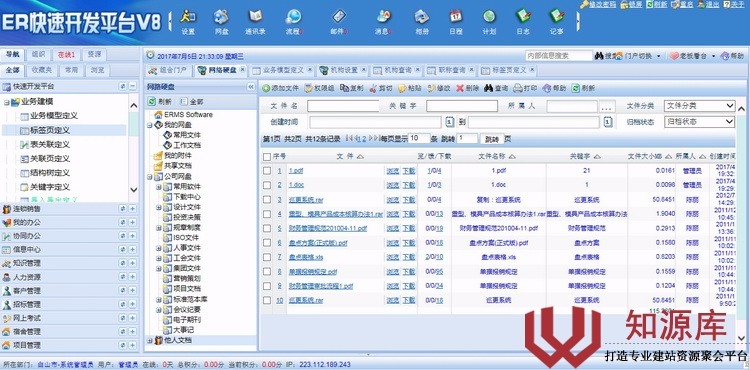Open the 消息 messages icon
Image resolution: width=750 pixels, height=370 pixels.
383,21
